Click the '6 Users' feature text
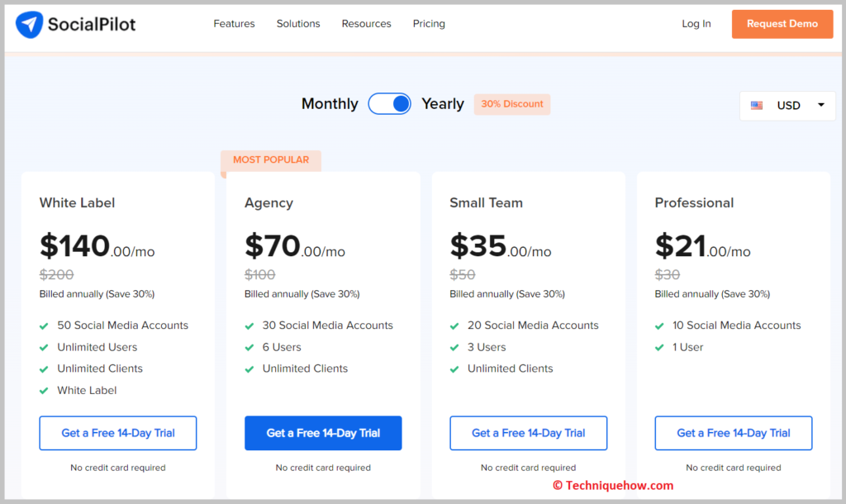846x504 pixels. [x=282, y=348]
